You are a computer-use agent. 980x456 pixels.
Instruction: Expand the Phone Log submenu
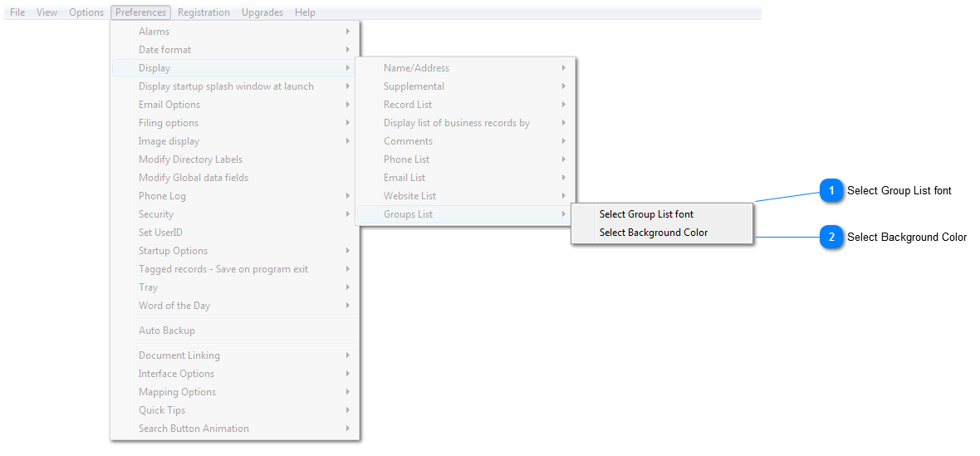pyautogui.click(x=235, y=196)
